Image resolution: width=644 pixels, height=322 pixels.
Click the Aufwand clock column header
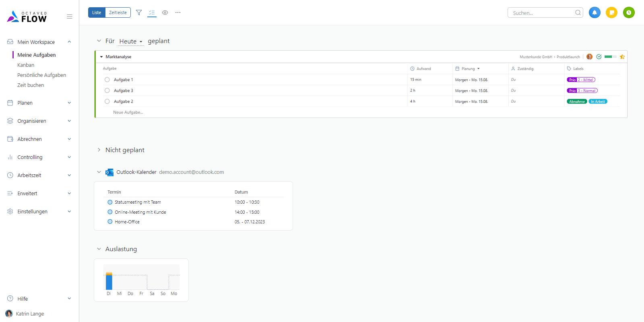[x=421, y=68]
